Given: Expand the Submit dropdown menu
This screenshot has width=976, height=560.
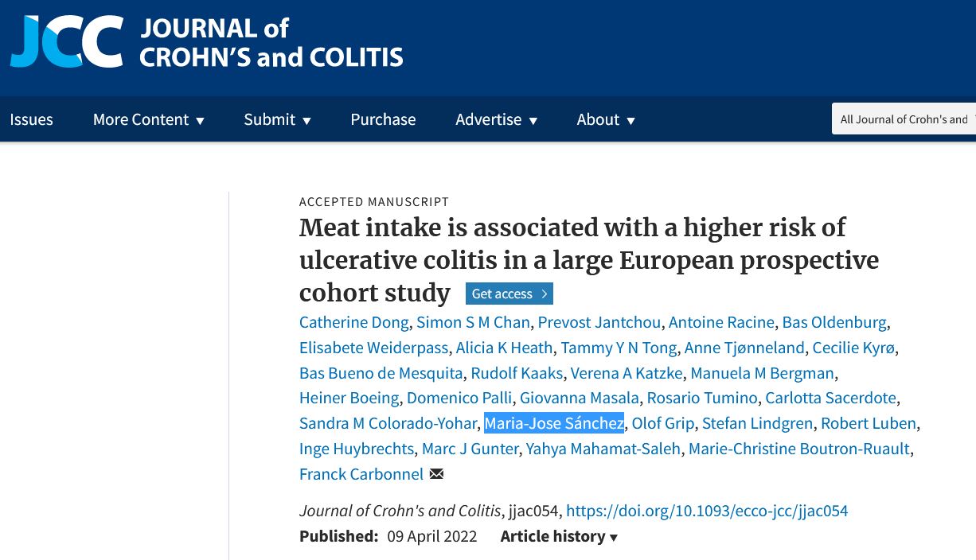Looking at the screenshot, I should tap(277, 119).
